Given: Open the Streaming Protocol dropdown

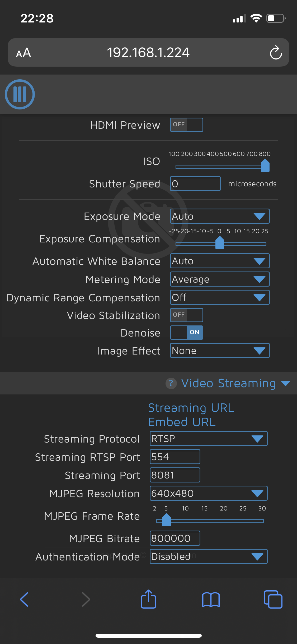Looking at the screenshot, I should point(208,439).
